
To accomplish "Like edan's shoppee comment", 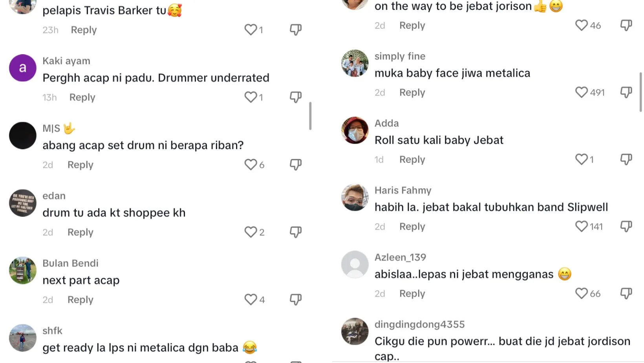I will 251,232.
